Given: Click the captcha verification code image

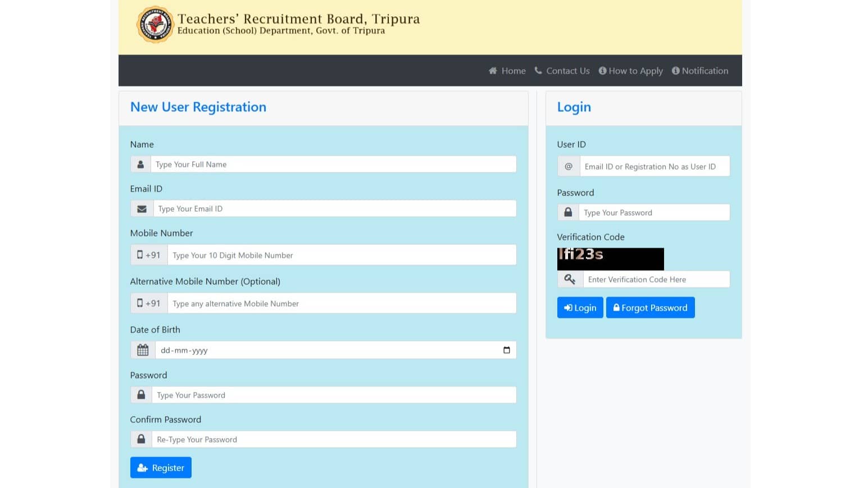Looking at the screenshot, I should (610, 259).
